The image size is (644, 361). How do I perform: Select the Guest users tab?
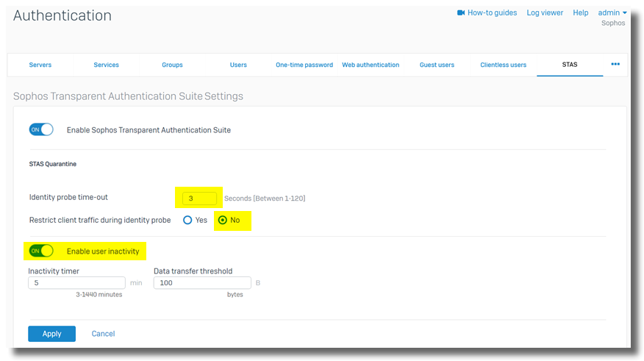(437, 65)
